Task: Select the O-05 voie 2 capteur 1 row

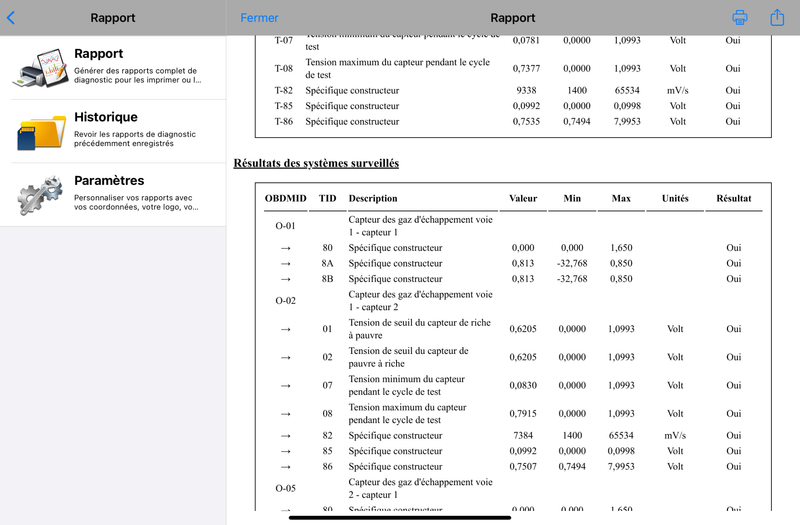Action: pyautogui.click(x=513, y=488)
